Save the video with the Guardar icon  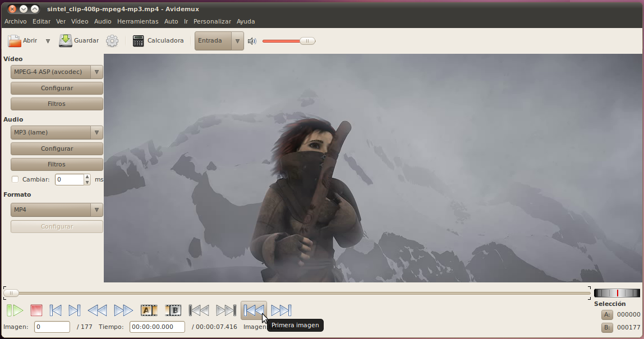(65, 41)
